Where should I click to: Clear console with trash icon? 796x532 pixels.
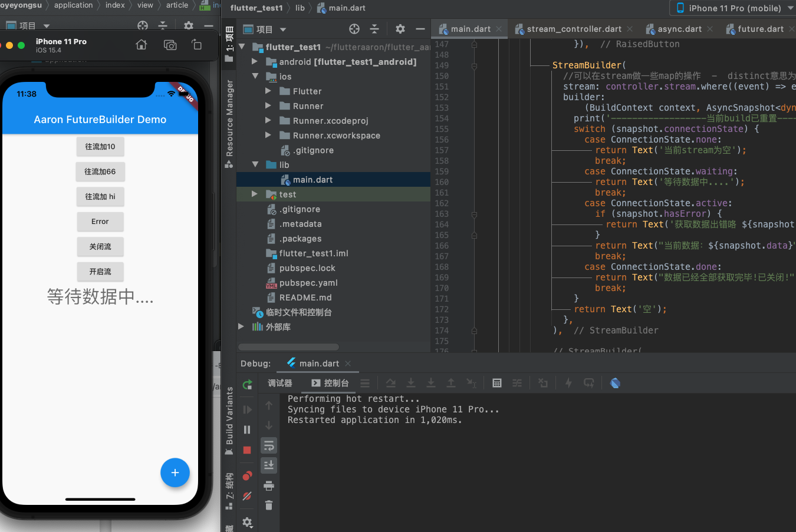269,505
